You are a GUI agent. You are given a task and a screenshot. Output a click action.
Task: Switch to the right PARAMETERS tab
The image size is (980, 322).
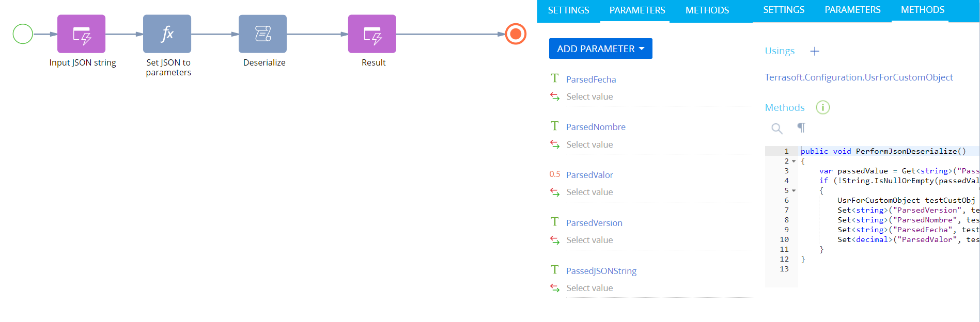pyautogui.click(x=852, y=10)
